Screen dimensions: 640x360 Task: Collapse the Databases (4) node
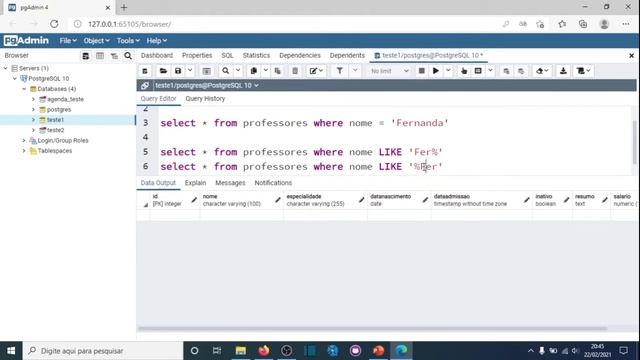(24, 89)
